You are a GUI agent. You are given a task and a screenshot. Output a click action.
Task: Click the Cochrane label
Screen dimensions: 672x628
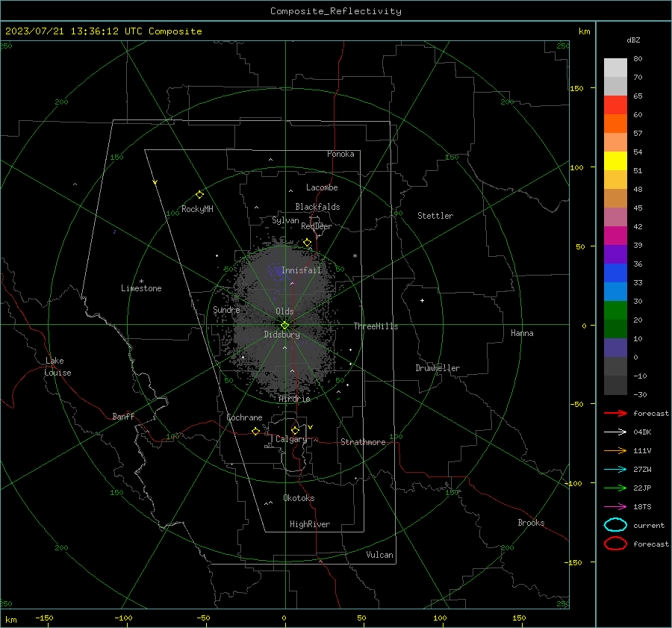tap(244, 417)
